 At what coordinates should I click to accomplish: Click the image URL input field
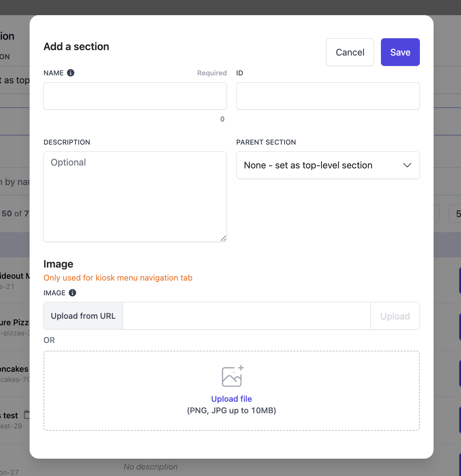[246, 316]
